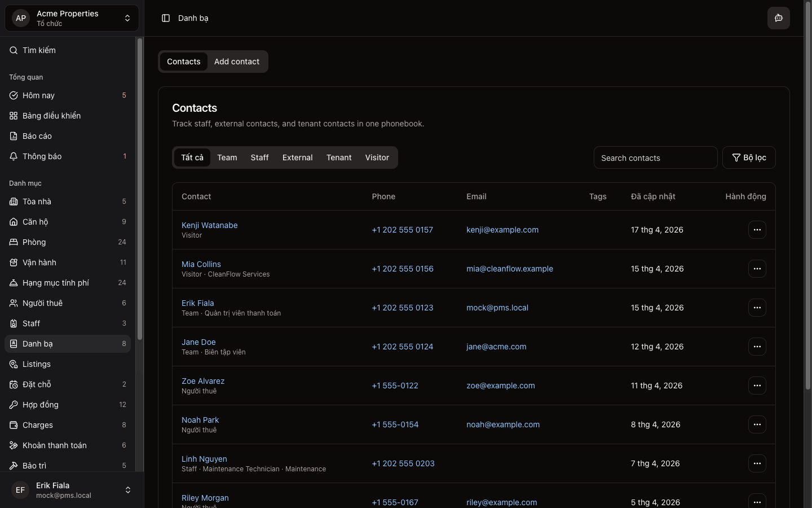Open Mia Collins contact link
The width and height of the screenshot is (812, 508).
click(x=201, y=264)
